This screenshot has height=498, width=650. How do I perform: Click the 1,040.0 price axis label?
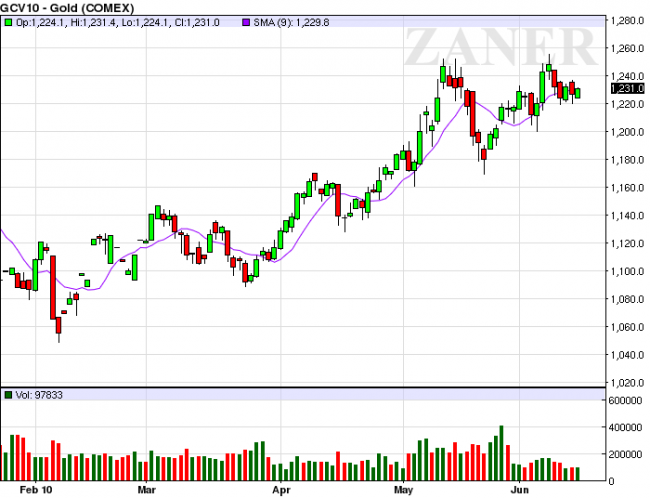point(627,355)
